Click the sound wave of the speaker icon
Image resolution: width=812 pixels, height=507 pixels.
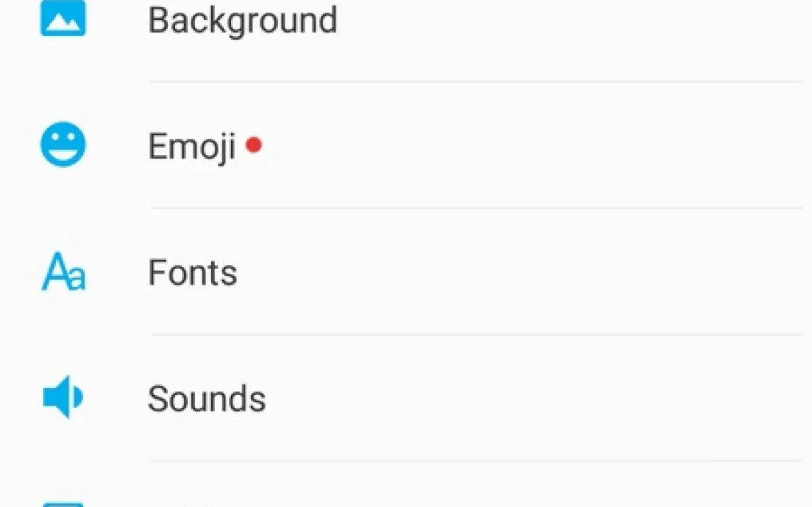[78, 398]
